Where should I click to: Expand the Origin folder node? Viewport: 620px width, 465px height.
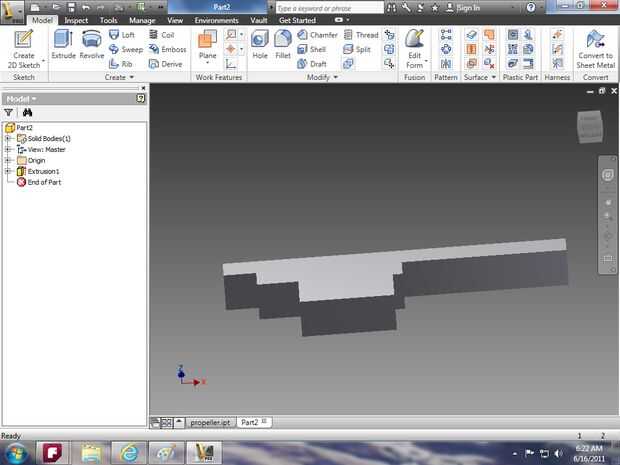[8, 160]
